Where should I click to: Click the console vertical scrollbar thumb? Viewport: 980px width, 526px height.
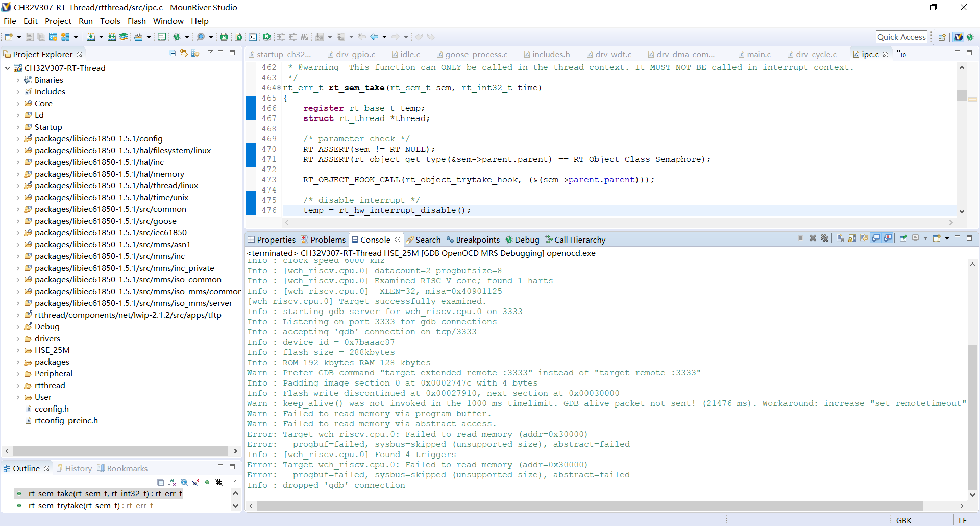[x=973, y=417]
